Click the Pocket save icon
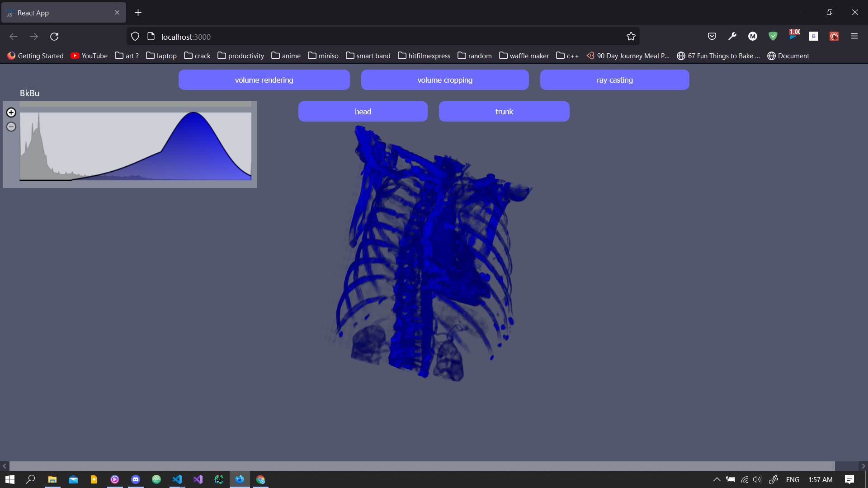868x488 pixels. (x=712, y=37)
